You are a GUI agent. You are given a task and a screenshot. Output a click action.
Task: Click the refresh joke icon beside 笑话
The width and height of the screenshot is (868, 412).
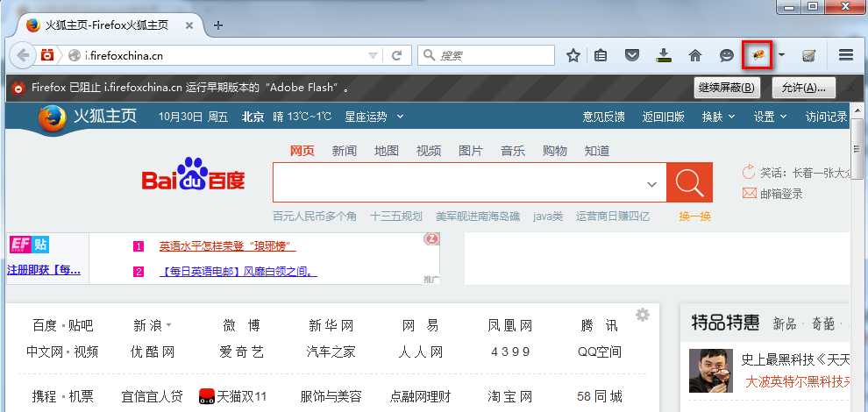point(749,172)
